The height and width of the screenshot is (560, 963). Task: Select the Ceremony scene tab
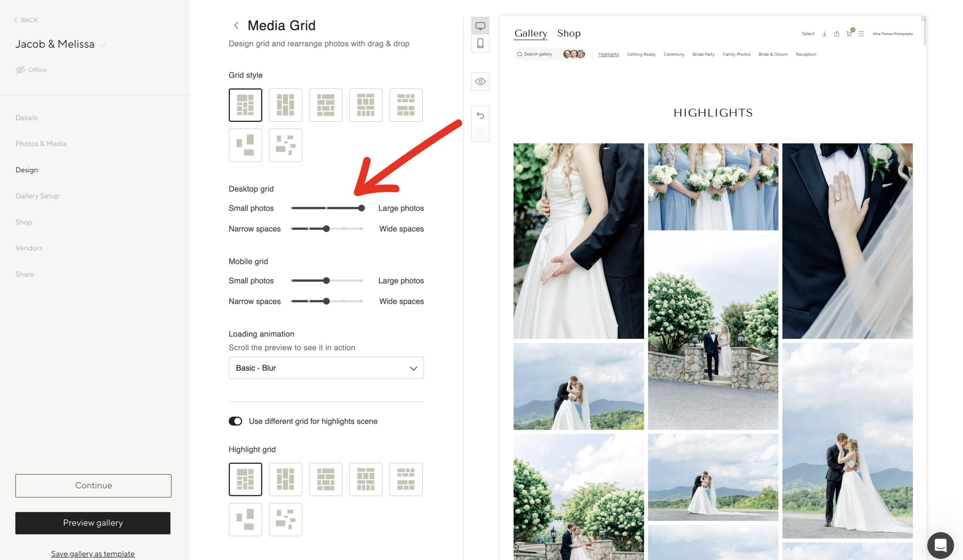[674, 54]
